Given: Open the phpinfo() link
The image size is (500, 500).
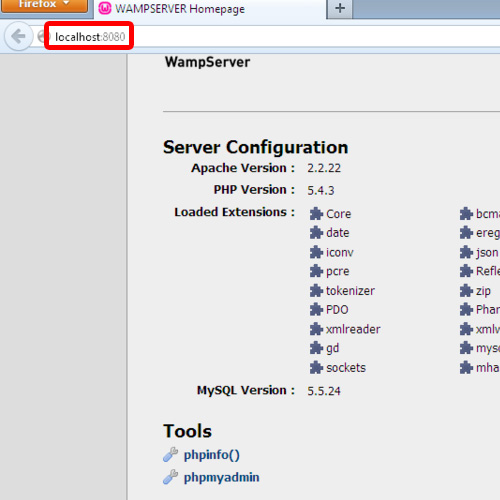Looking at the screenshot, I should click(212, 455).
